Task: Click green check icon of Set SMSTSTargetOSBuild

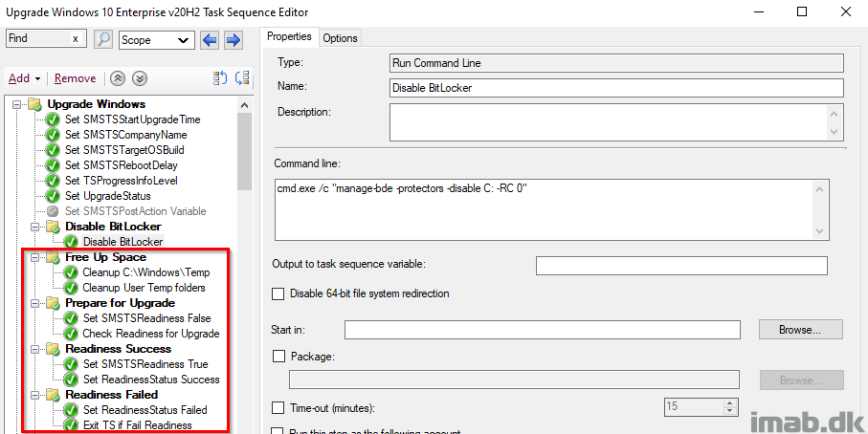Action: 53,150
